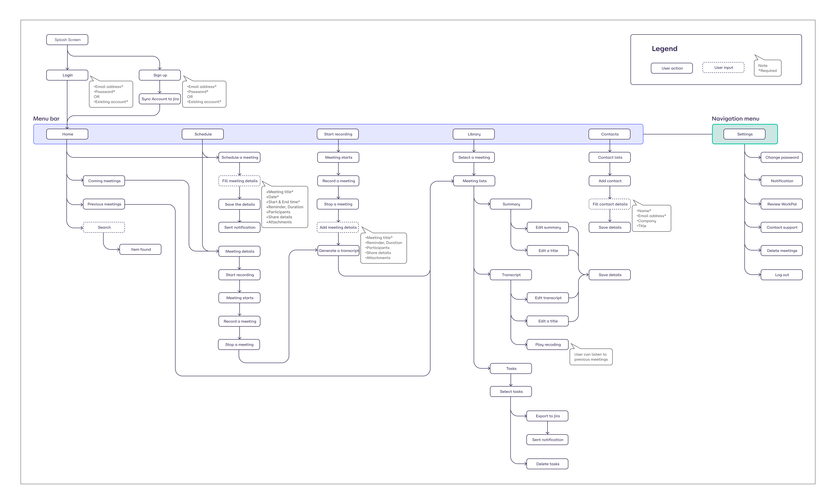The image size is (836, 504).
Task: Click the Splash Screen node
Action: 67,40
